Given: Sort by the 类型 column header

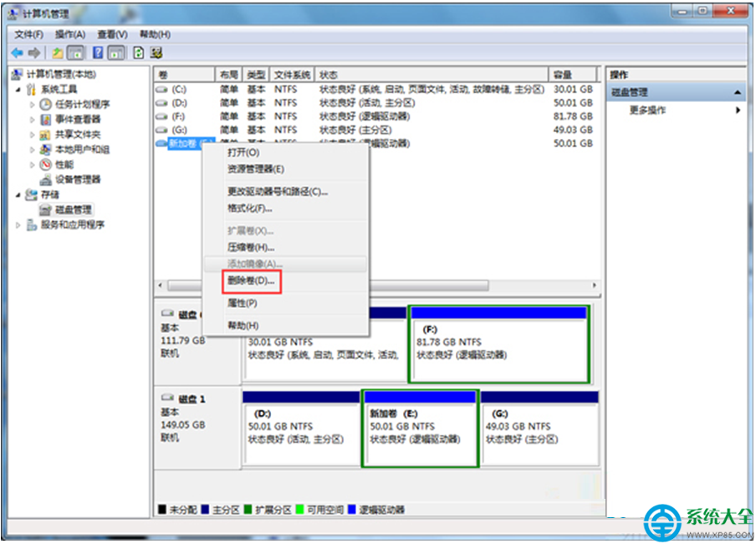Looking at the screenshot, I should coord(256,74).
